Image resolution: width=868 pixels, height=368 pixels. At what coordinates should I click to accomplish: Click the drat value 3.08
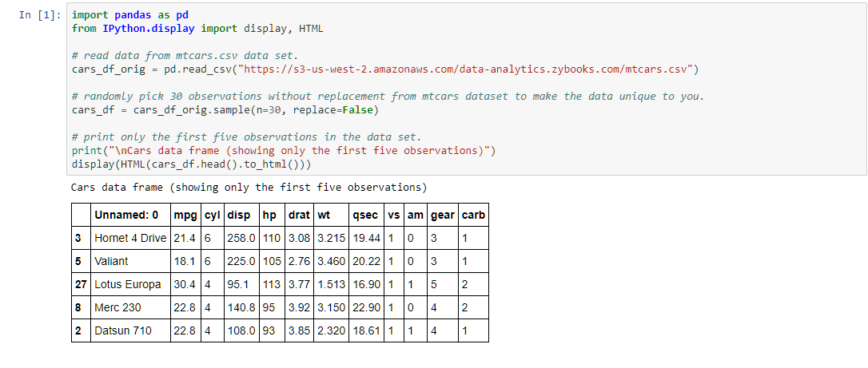coord(300,238)
